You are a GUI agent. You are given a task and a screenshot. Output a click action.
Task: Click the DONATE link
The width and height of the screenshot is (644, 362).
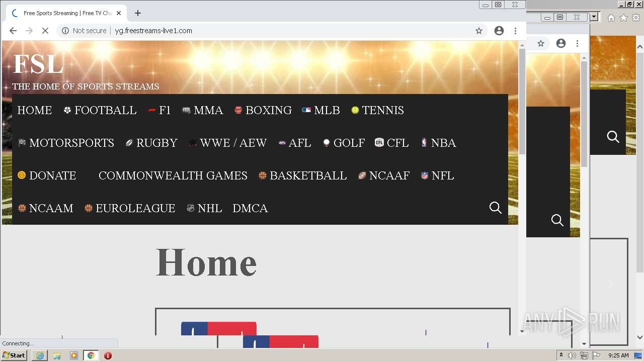[x=47, y=175]
